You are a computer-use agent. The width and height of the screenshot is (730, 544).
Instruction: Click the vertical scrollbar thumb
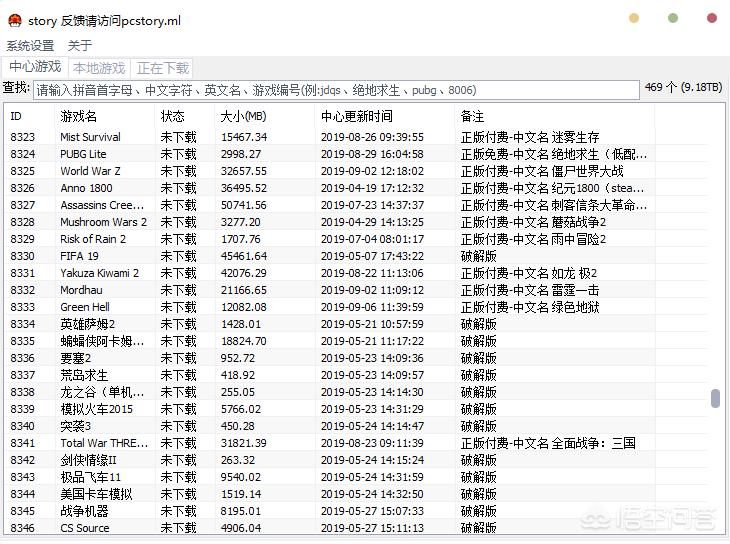point(716,399)
